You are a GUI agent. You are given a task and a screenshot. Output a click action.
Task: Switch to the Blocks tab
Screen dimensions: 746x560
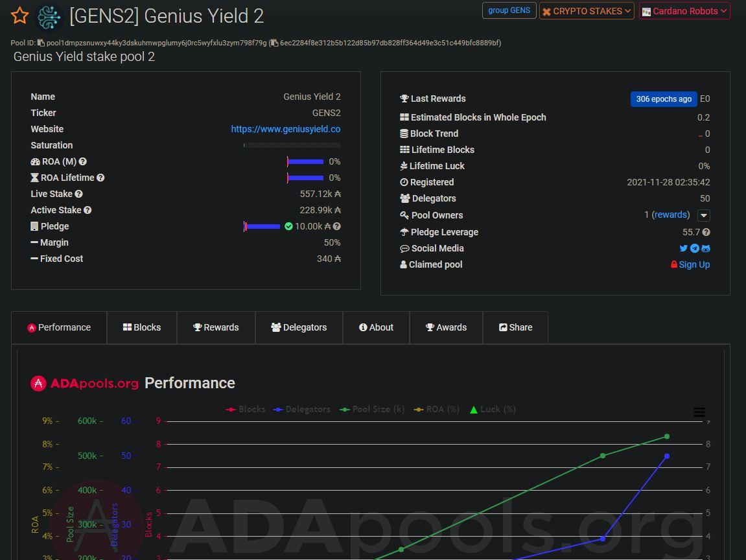click(x=142, y=327)
